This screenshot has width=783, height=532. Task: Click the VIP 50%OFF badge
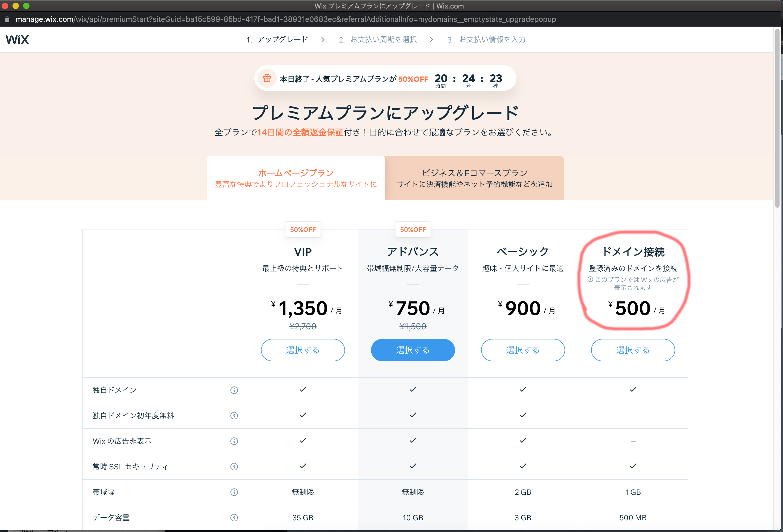[x=302, y=230]
